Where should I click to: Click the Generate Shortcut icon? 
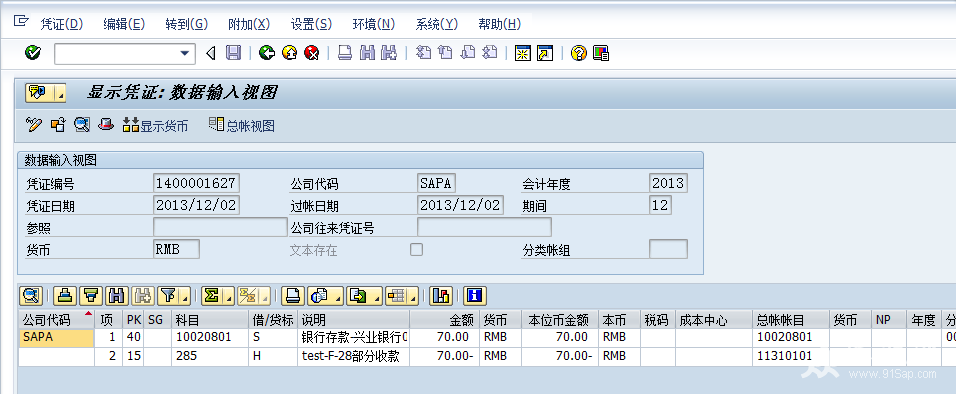(x=544, y=53)
